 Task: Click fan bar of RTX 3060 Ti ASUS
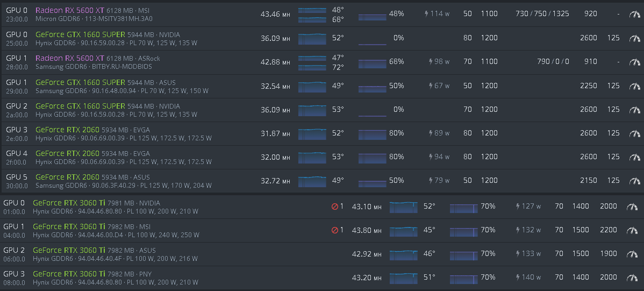coord(463,254)
